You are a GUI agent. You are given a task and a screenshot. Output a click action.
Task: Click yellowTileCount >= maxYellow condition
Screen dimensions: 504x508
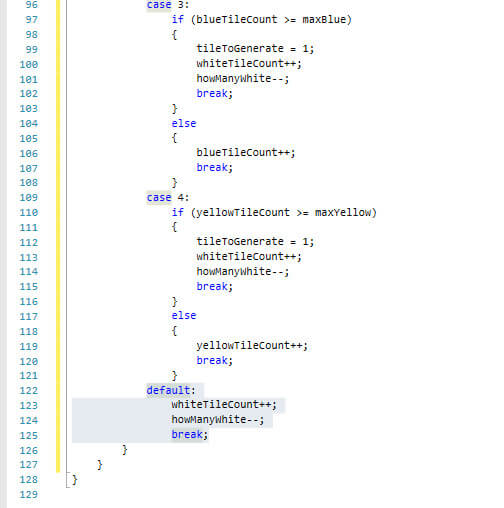click(284, 213)
